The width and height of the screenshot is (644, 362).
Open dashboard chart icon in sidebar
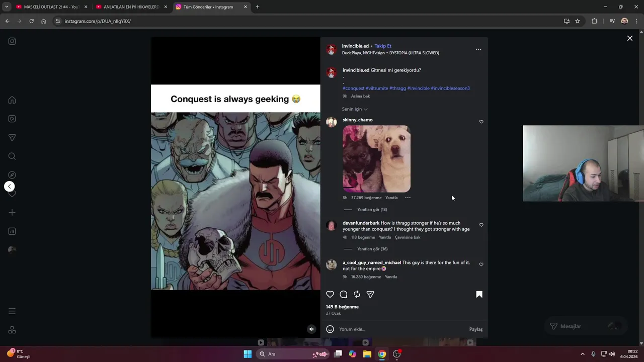click(12, 231)
